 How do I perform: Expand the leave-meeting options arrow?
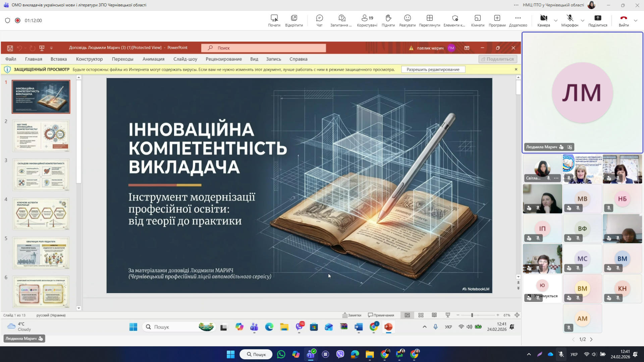tap(636, 21)
